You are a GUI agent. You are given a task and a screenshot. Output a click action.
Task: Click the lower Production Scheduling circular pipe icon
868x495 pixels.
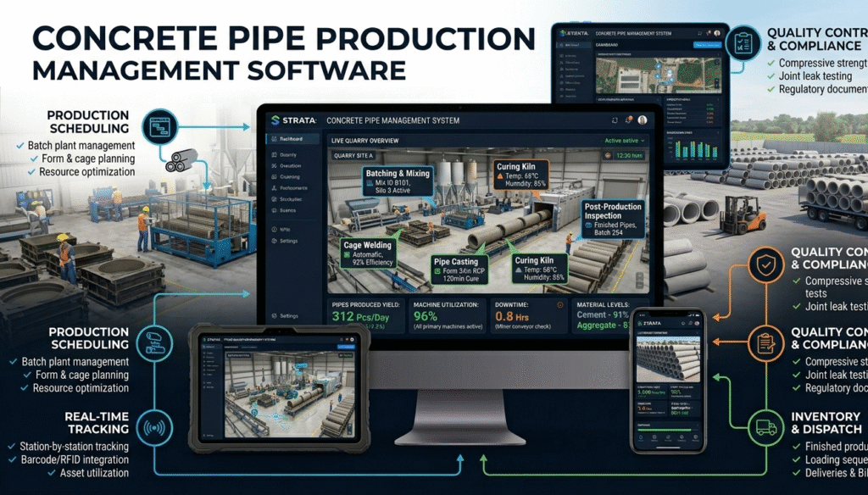[154, 343]
